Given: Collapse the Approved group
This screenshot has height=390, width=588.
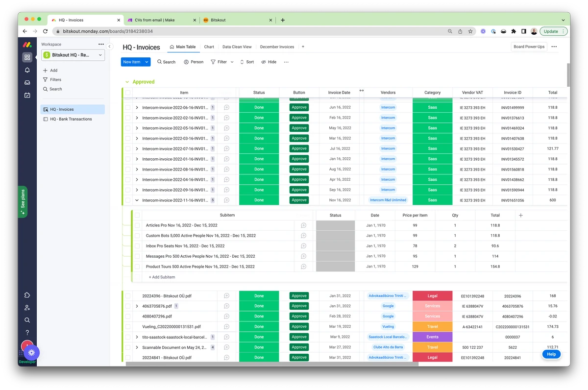Looking at the screenshot, I should pos(127,82).
